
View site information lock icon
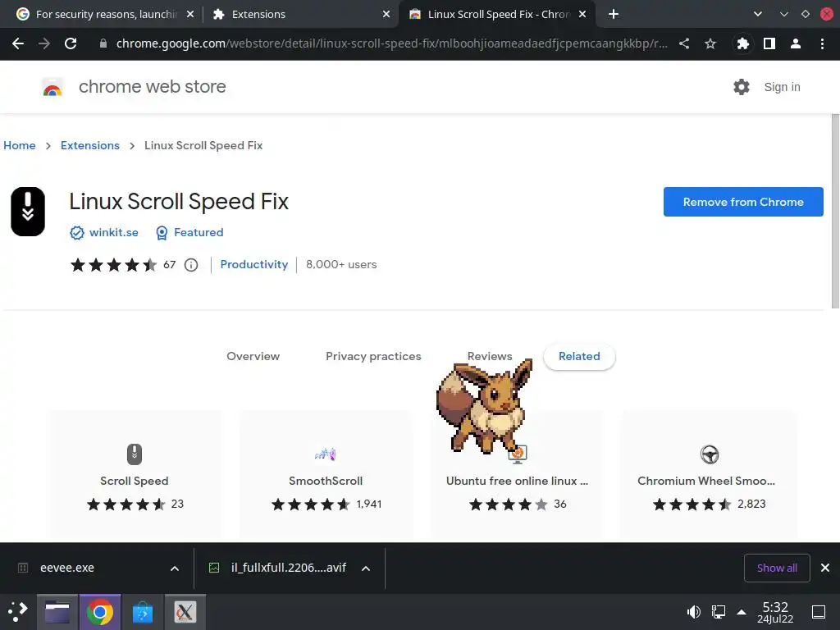(103, 44)
